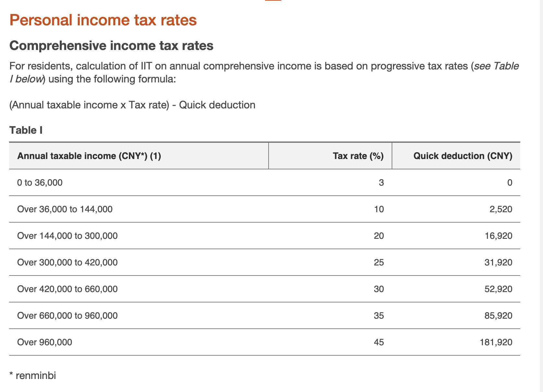The width and height of the screenshot is (543, 392).
Task: Click the 45 percent tax rate cell
Action: (379, 342)
